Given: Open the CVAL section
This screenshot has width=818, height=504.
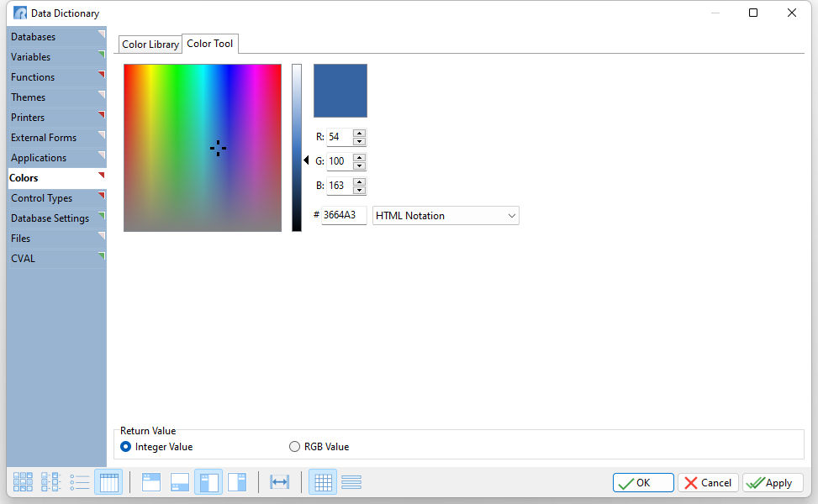Looking at the screenshot, I should click(57, 259).
